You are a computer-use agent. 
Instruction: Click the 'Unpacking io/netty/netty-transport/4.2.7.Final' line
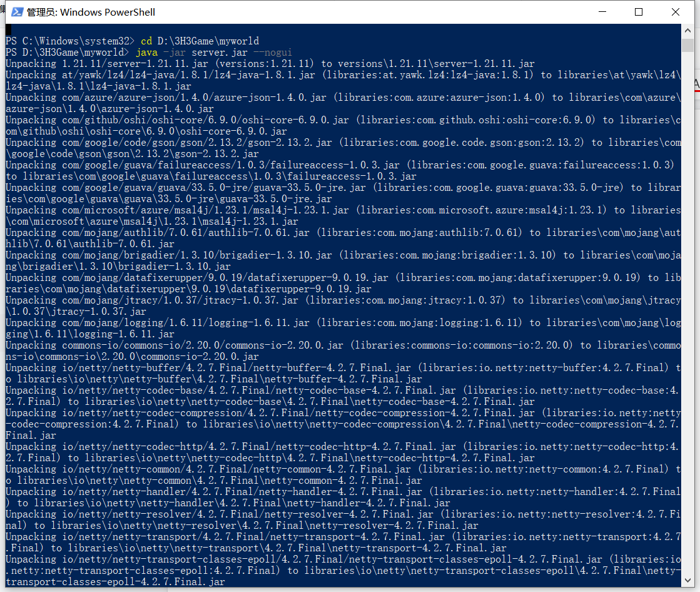(343, 543)
